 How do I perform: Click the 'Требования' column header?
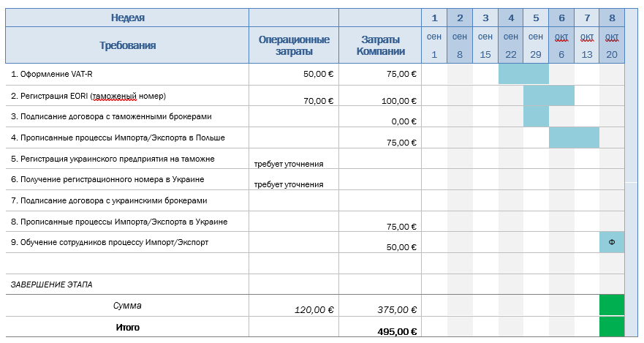click(127, 45)
